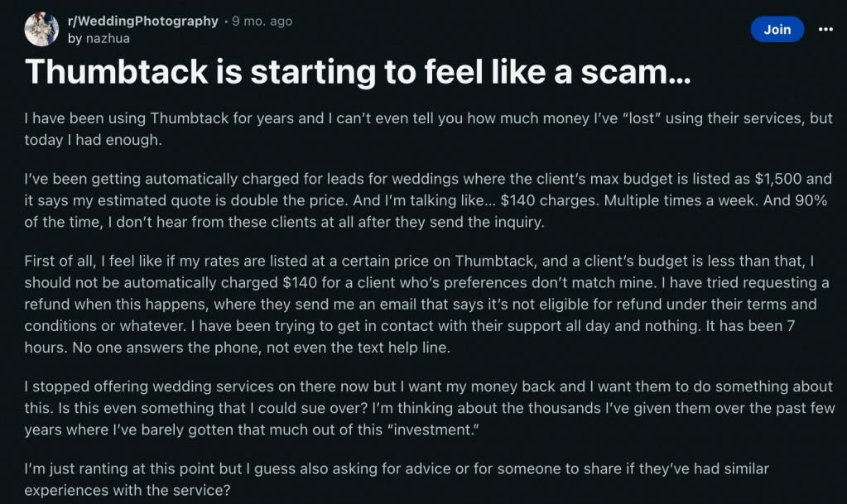Click the r/WeddingPhotography community avatar
Viewport: 847px width, 504px height.
tap(41, 29)
